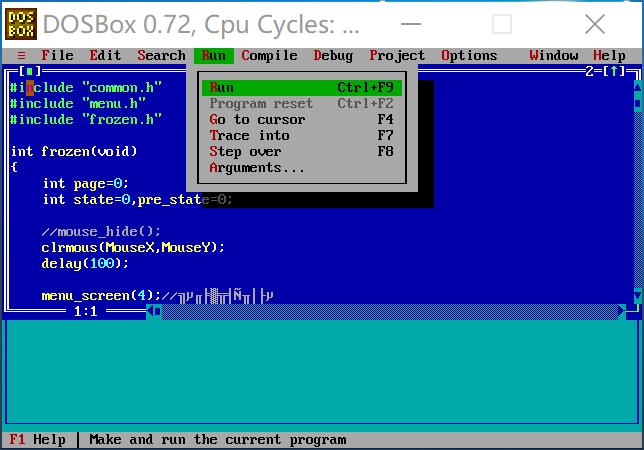644x450 pixels.
Task: Open the Arguments... dialog entry
Action: click(302, 168)
